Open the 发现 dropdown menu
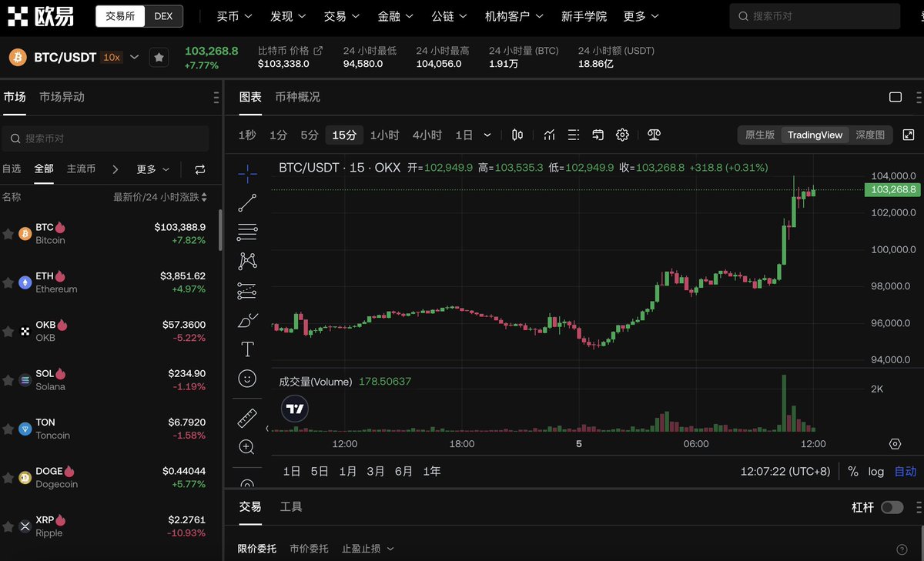 tap(288, 15)
